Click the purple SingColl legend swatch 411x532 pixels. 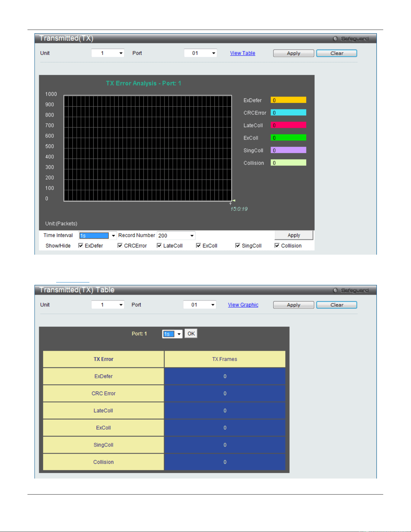pos(288,150)
